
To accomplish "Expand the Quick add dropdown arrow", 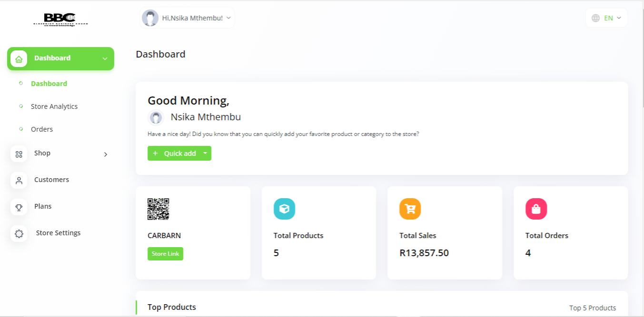I will click(x=205, y=154).
